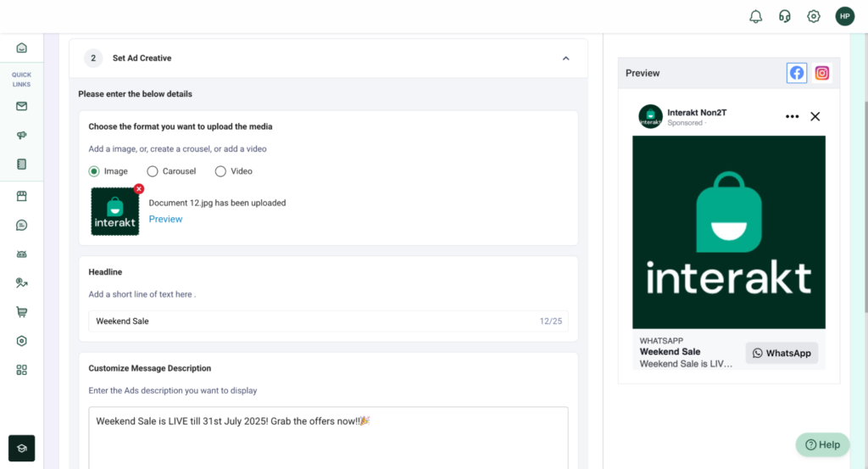The width and height of the screenshot is (868, 469).
Task: Open the grid apps icon in sidebar
Action: [x=21, y=370]
